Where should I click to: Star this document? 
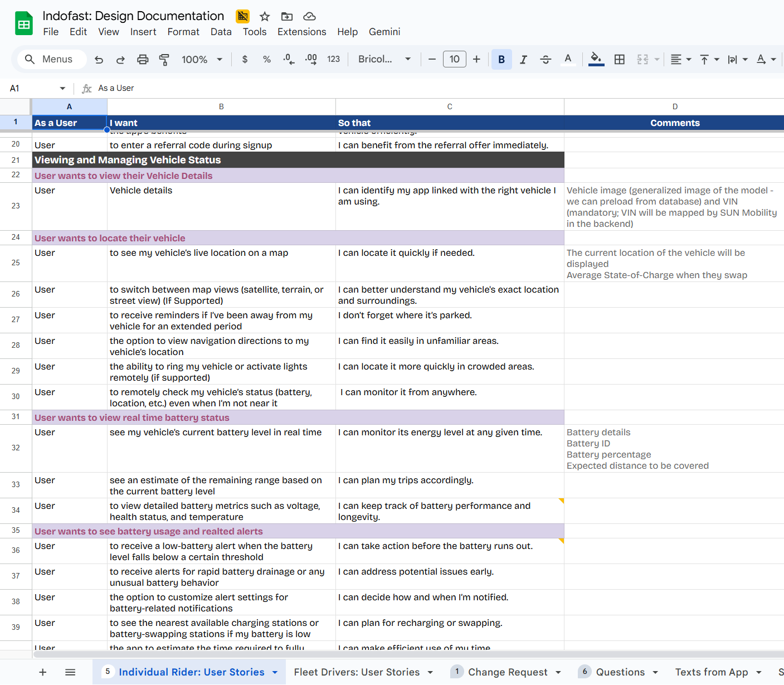pyautogui.click(x=265, y=17)
